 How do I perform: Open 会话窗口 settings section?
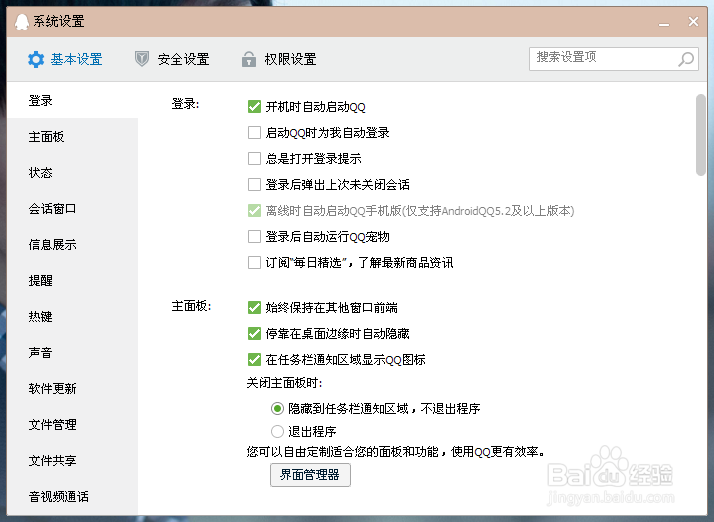[x=72, y=208]
